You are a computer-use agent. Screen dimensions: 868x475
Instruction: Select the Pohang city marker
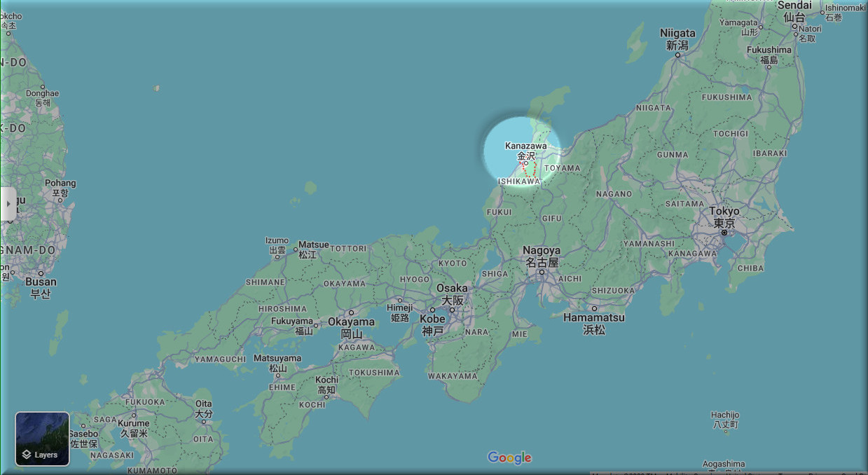60,200
